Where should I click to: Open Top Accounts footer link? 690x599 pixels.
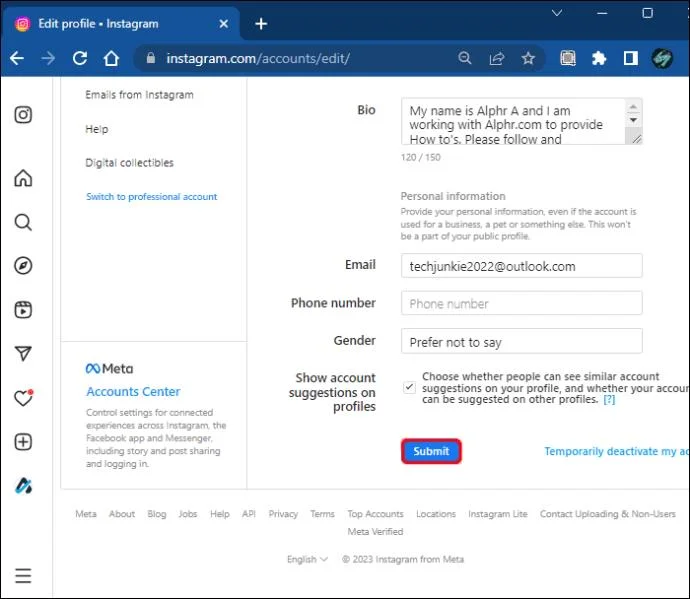coord(375,514)
